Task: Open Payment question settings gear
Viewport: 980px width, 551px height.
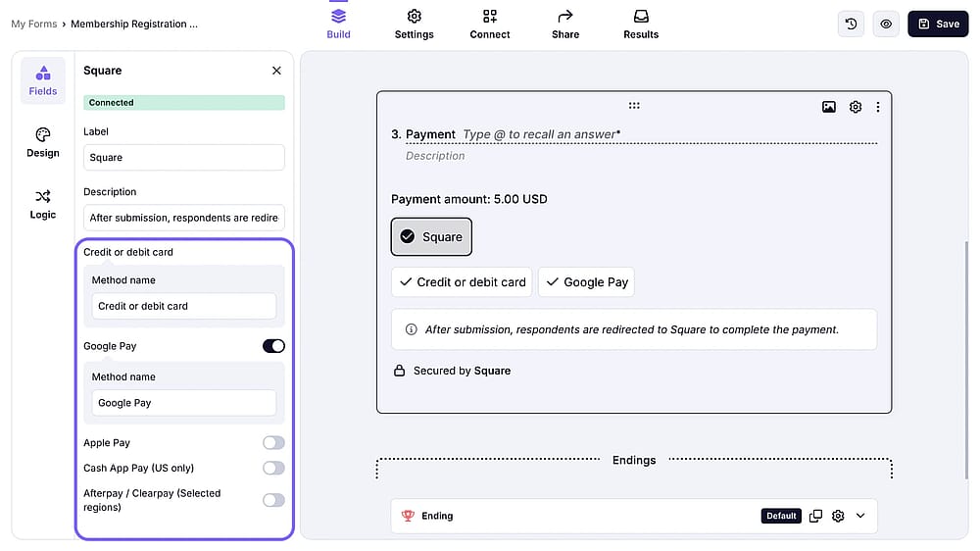Action: [x=855, y=107]
